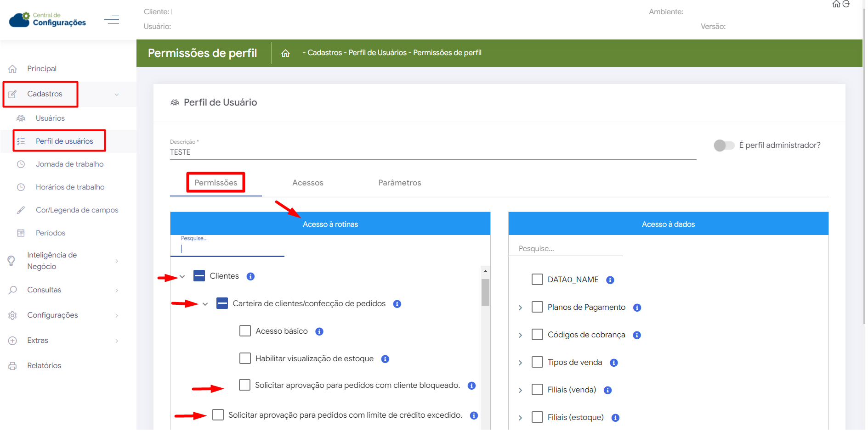Check the Acesso básico checkbox
The width and height of the screenshot is (868, 431).
245,331
